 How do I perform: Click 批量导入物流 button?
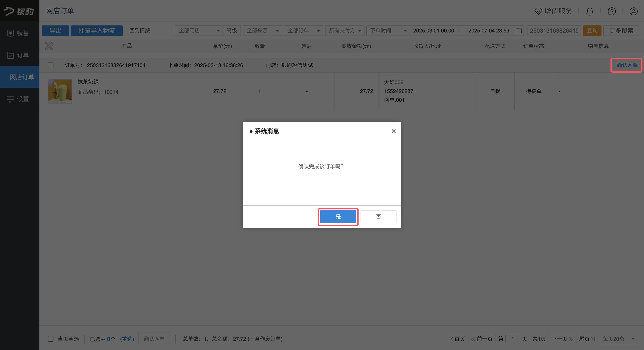97,30
